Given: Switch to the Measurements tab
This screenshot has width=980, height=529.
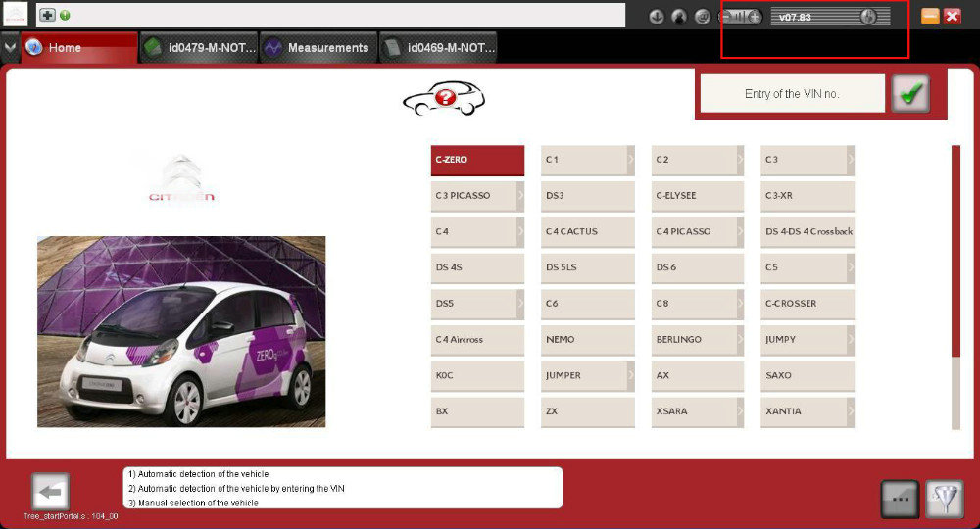Looking at the screenshot, I should (x=318, y=47).
